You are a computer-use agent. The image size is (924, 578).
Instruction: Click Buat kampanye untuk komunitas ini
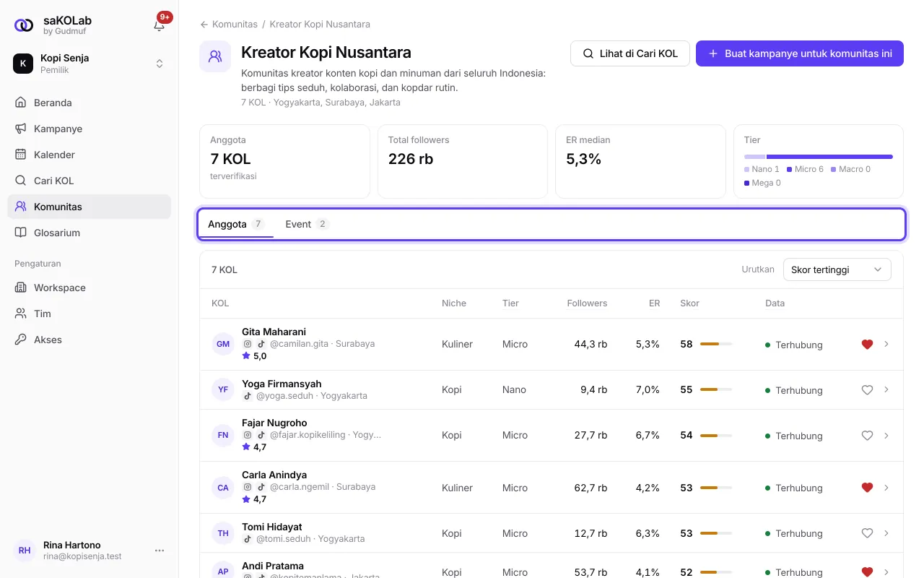click(800, 53)
